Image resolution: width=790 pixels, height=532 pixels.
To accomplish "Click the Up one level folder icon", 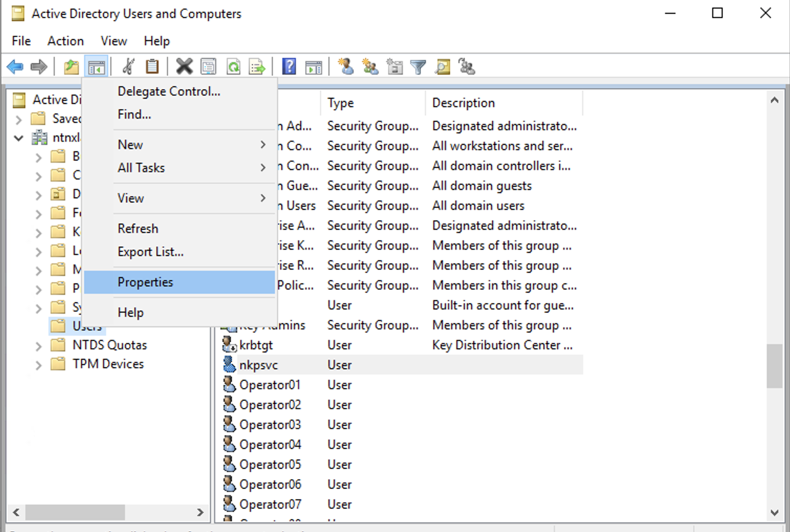I will [x=71, y=67].
